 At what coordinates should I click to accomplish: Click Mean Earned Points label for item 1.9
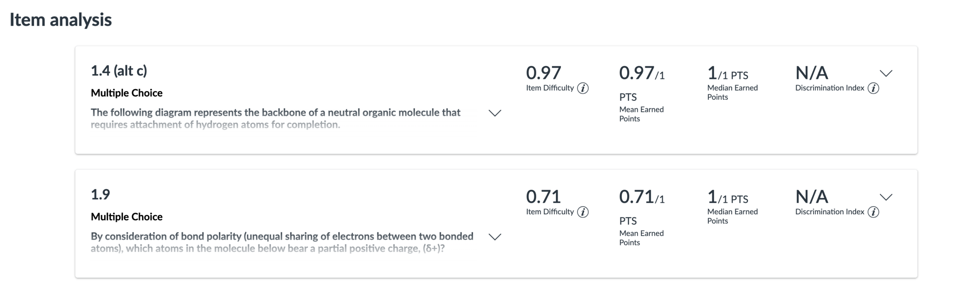tap(641, 238)
